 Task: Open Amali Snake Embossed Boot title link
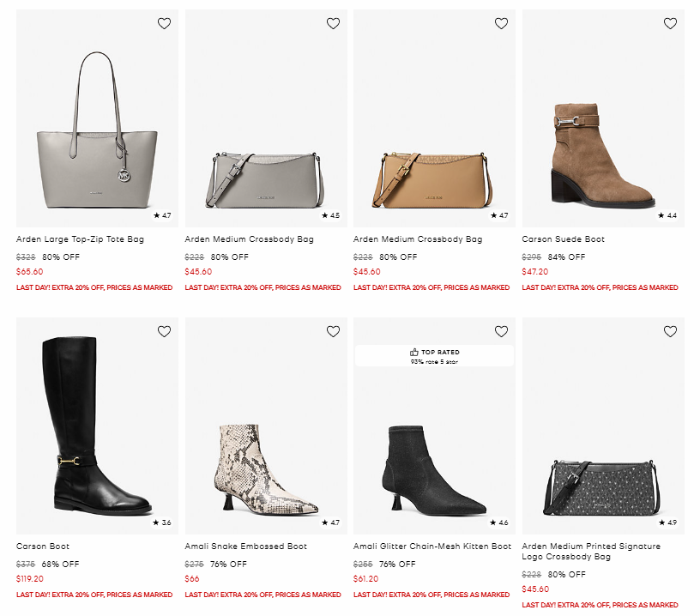tap(245, 547)
